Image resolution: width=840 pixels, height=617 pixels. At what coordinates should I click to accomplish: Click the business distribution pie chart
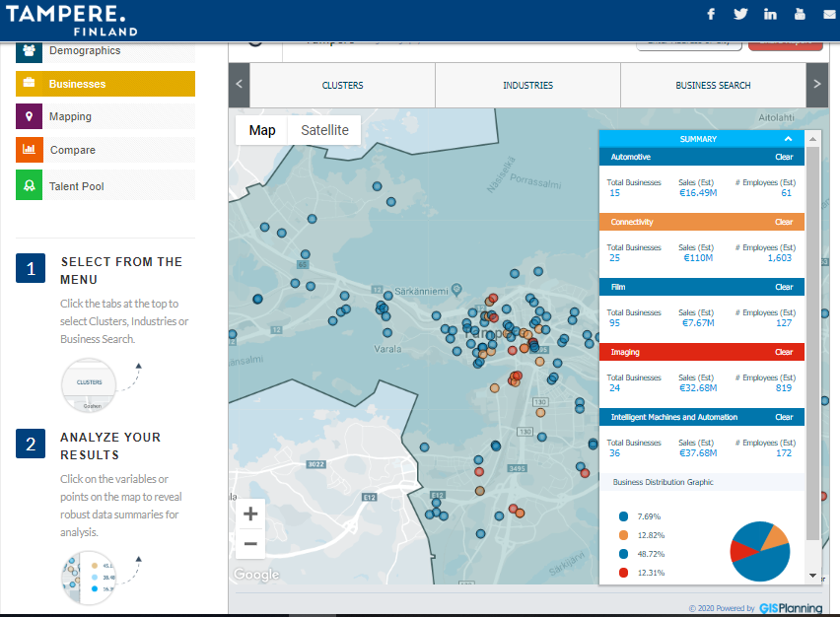coord(759,551)
